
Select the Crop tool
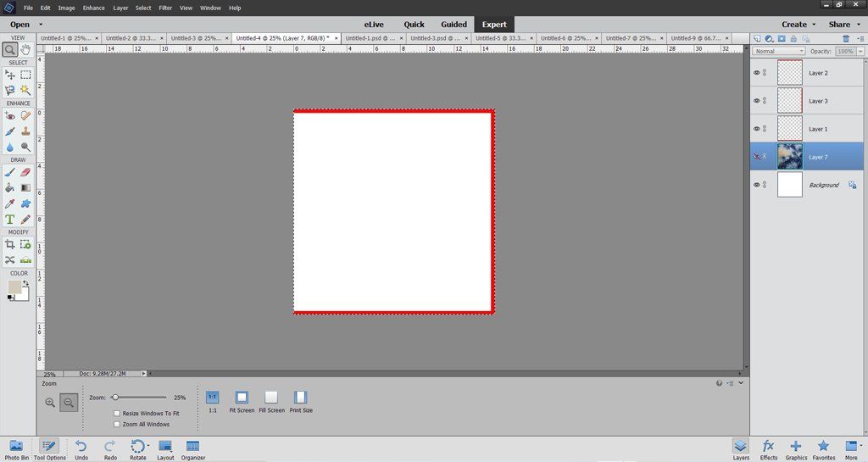click(10, 244)
